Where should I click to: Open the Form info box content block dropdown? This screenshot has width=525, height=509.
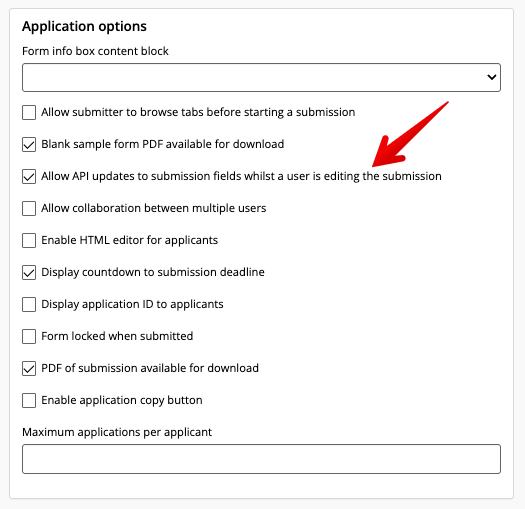tap(261, 77)
